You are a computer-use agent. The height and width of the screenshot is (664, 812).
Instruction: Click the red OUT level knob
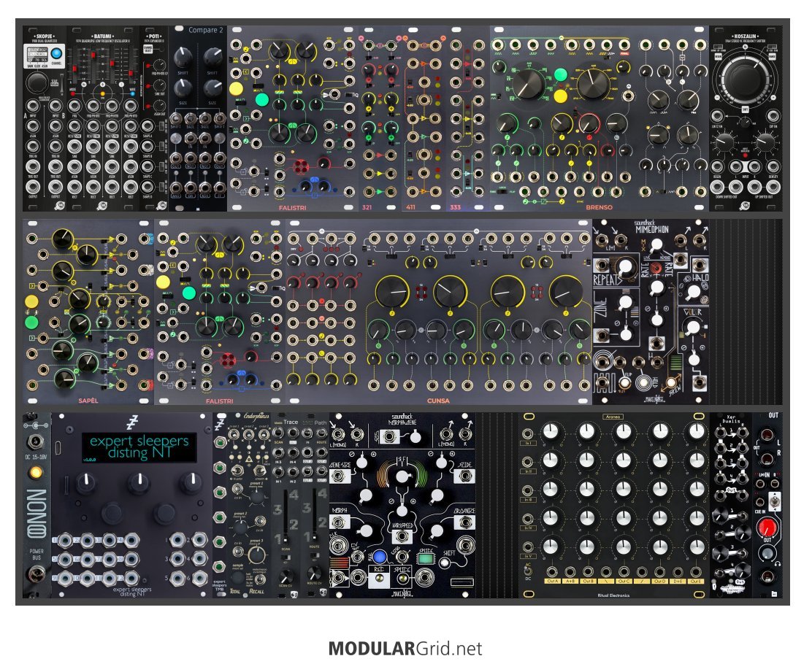coord(766,528)
